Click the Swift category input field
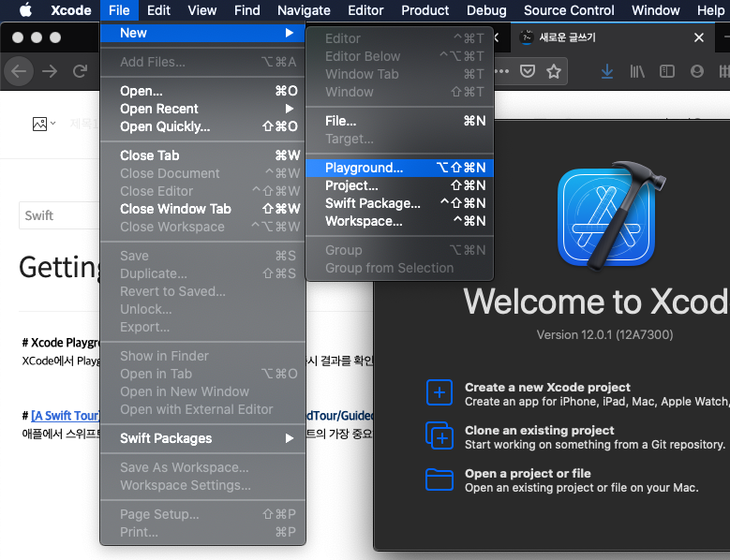 coord(59,215)
